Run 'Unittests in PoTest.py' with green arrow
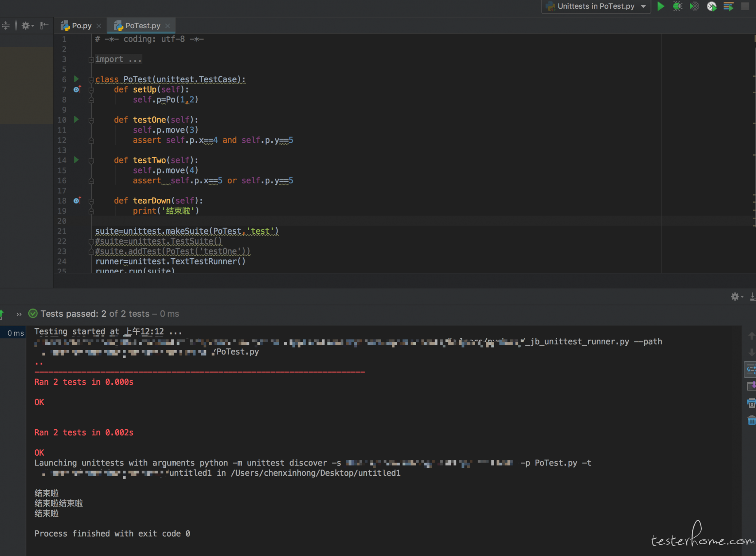 click(x=661, y=6)
